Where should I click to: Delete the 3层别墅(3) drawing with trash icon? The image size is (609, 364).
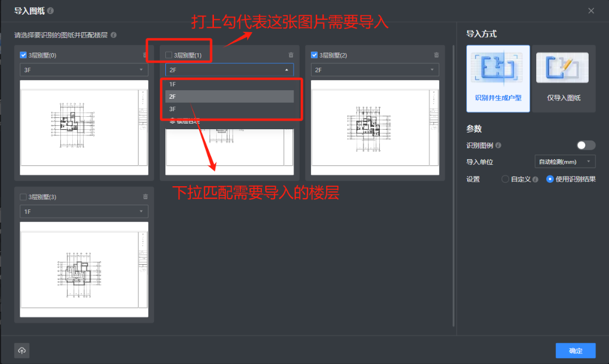[145, 196]
